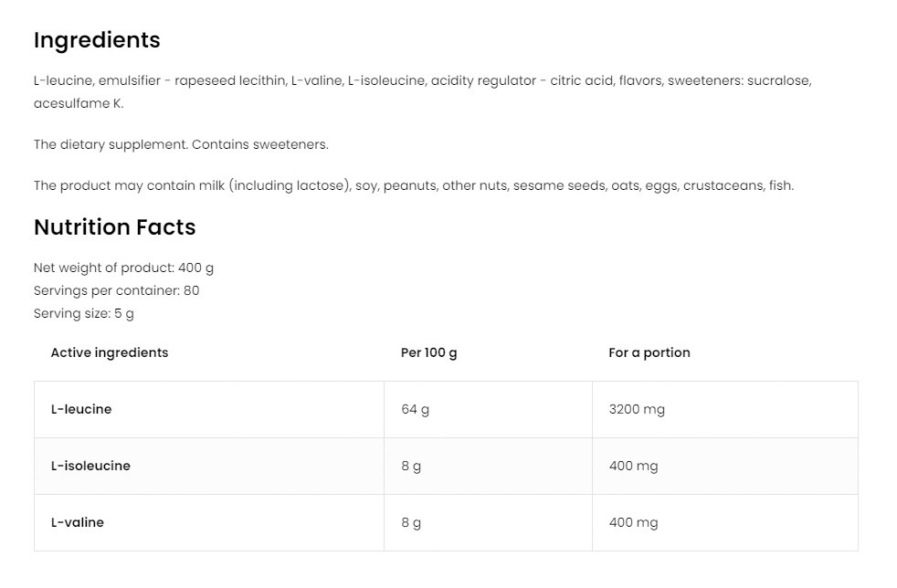897x588 pixels.
Task: Click the '400 mg' cell in the L-valine row
Action: [633, 522]
